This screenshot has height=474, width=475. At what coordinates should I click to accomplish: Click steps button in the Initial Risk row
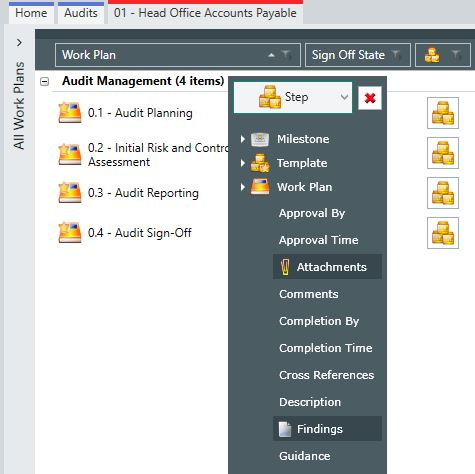coord(443,153)
